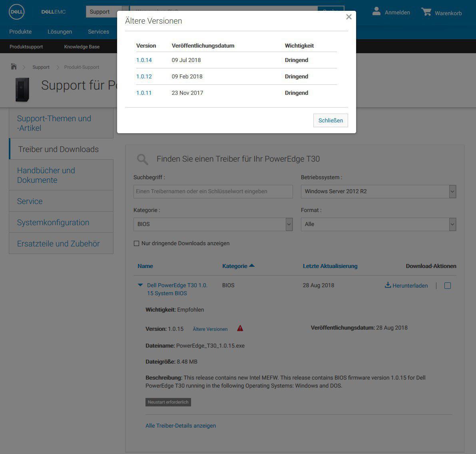The height and width of the screenshot is (454, 476).
Task: Go to home via house breadcrumb icon
Action: [x=14, y=66]
